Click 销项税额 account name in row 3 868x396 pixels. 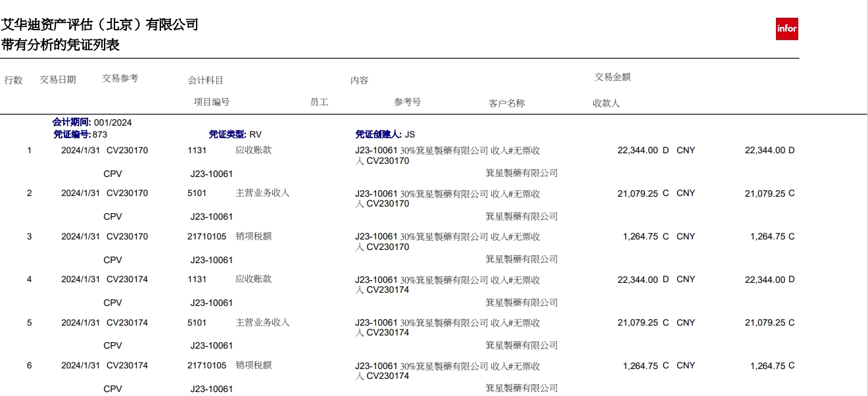pos(253,236)
